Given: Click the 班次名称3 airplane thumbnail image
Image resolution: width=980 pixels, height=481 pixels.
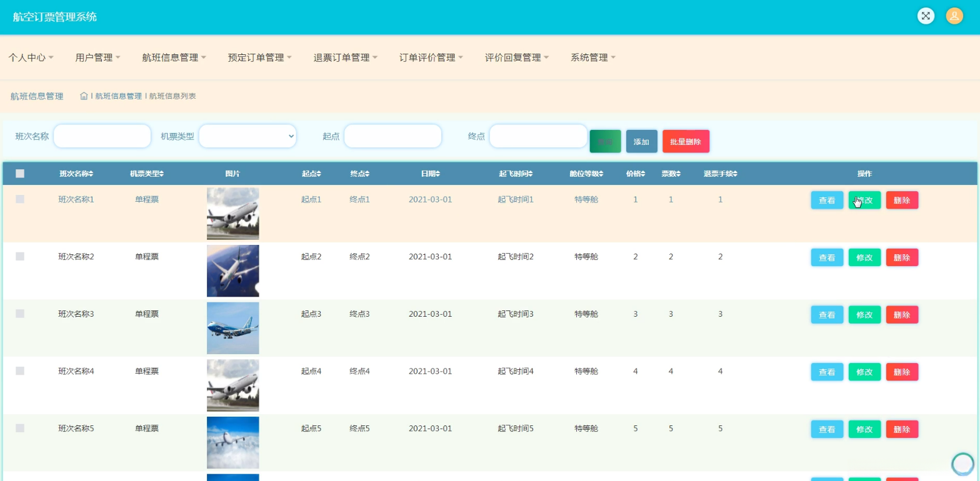Looking at the screenshot, I should [232, 328].
